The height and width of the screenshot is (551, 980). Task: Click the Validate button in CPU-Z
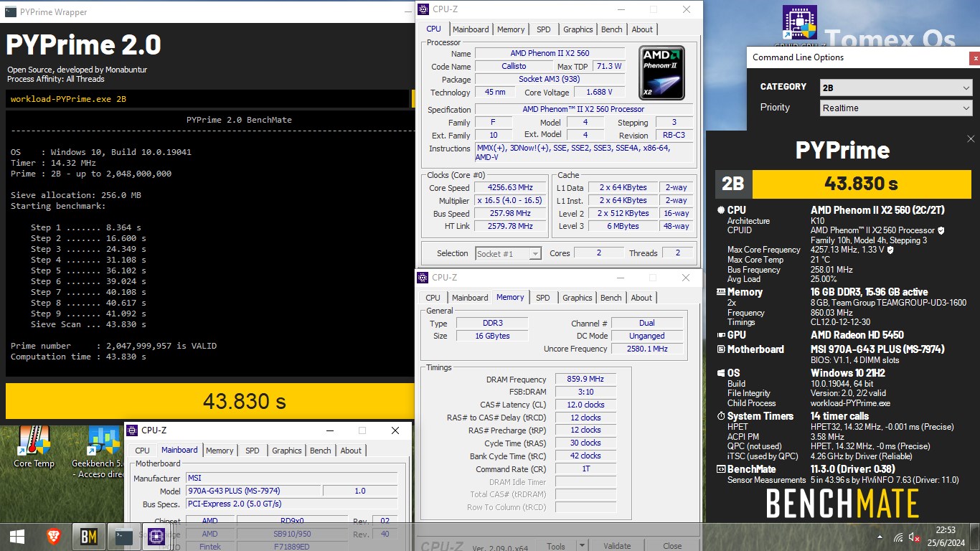(616, 546)
